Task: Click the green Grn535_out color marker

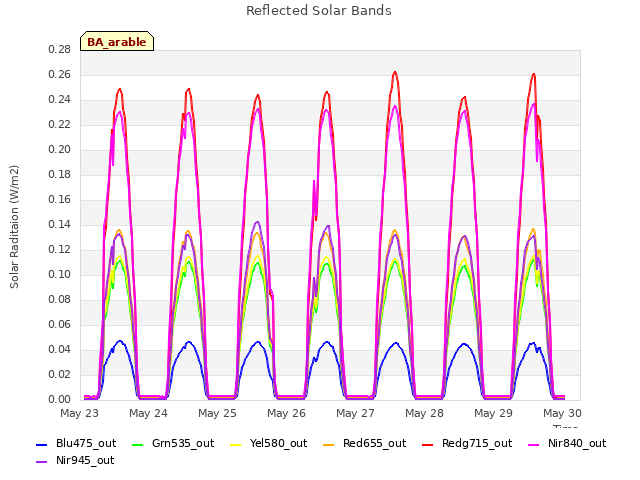Action: coord(138,444)
